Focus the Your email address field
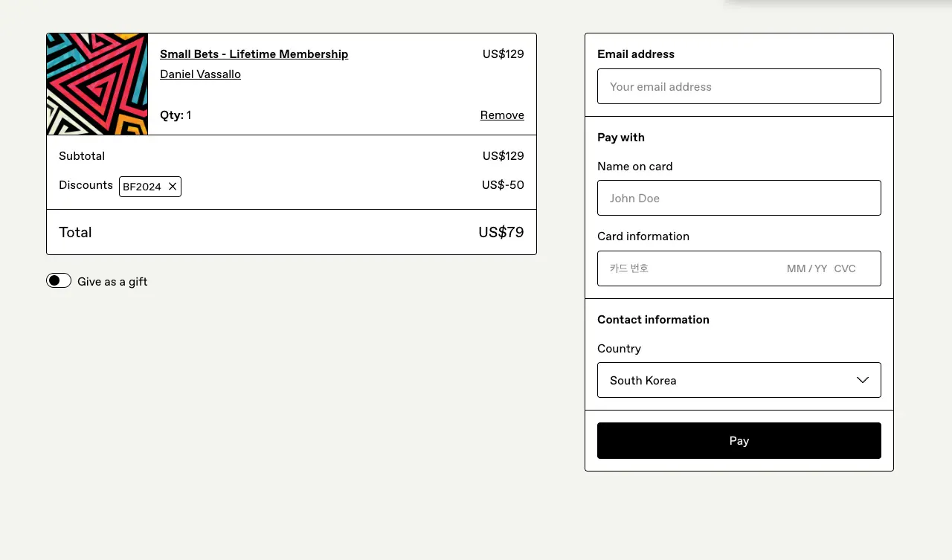This screenshot has height=560, width=952. [x=739, y=86]
